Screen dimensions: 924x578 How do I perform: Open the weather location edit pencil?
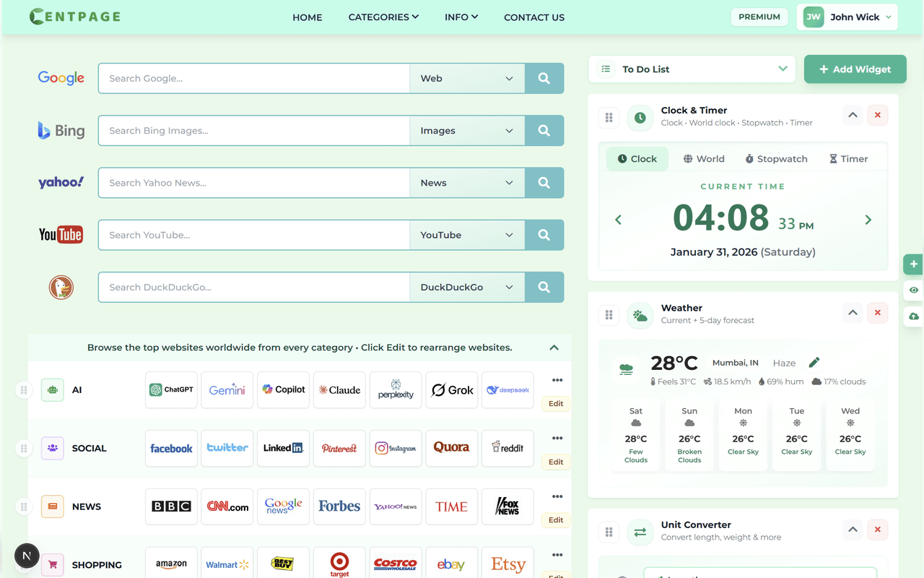[814, 362]
